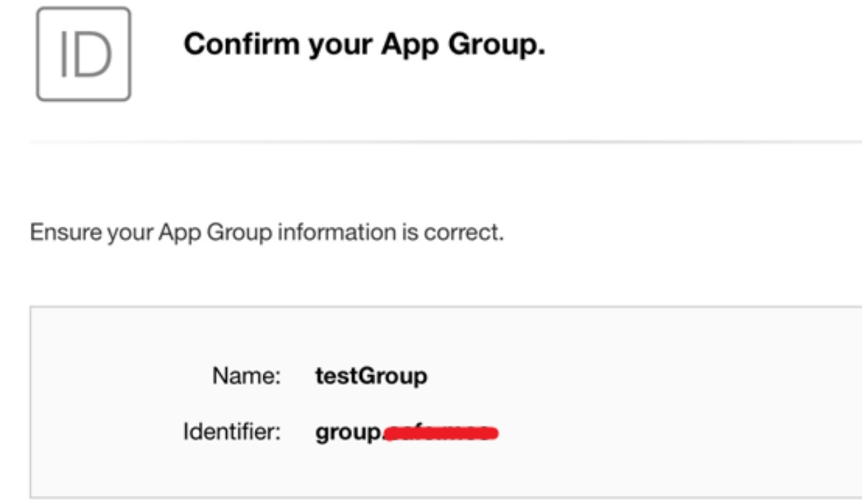Click the letter 'I' inside the ID icon
862x504 pixels.
click(x=63, y=55)
